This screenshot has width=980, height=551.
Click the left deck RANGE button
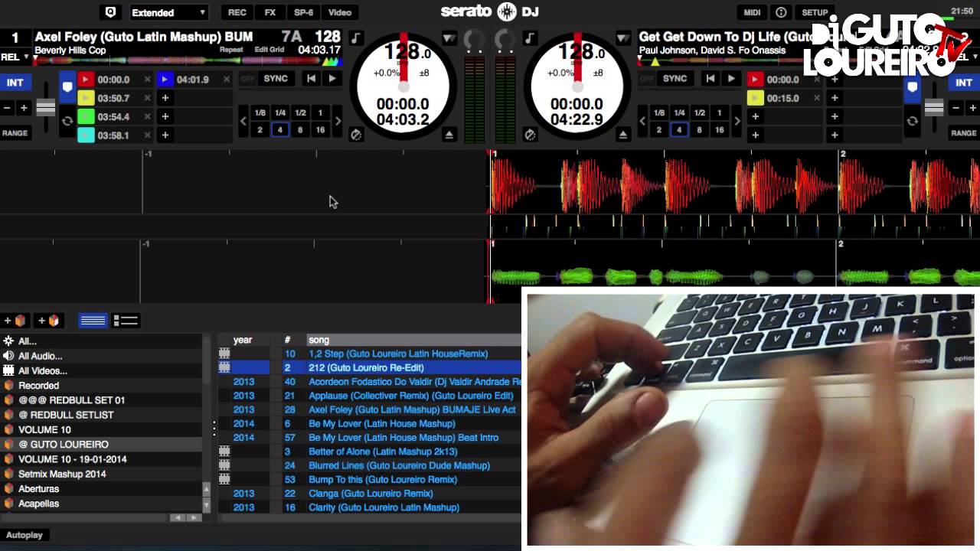click(15, 133)
